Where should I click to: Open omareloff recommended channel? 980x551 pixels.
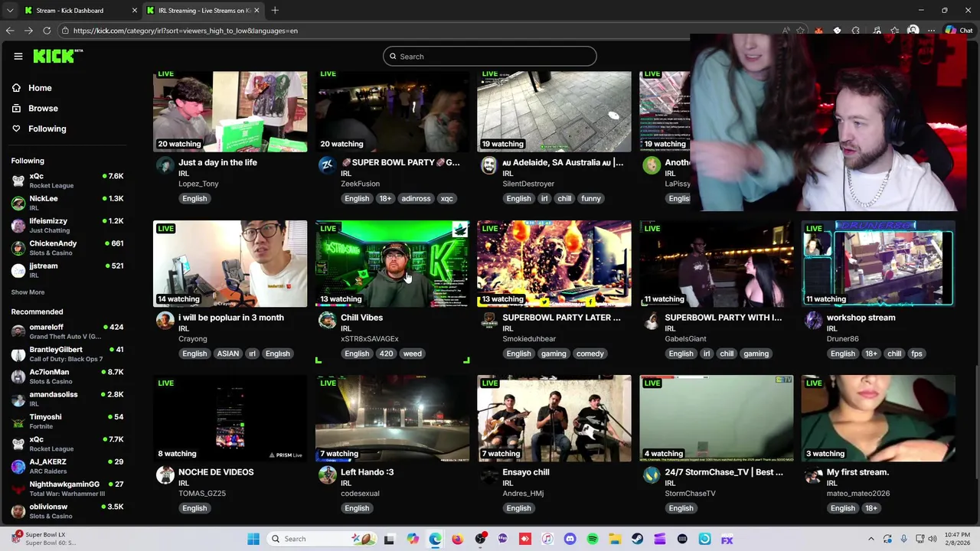click(67, 331)
